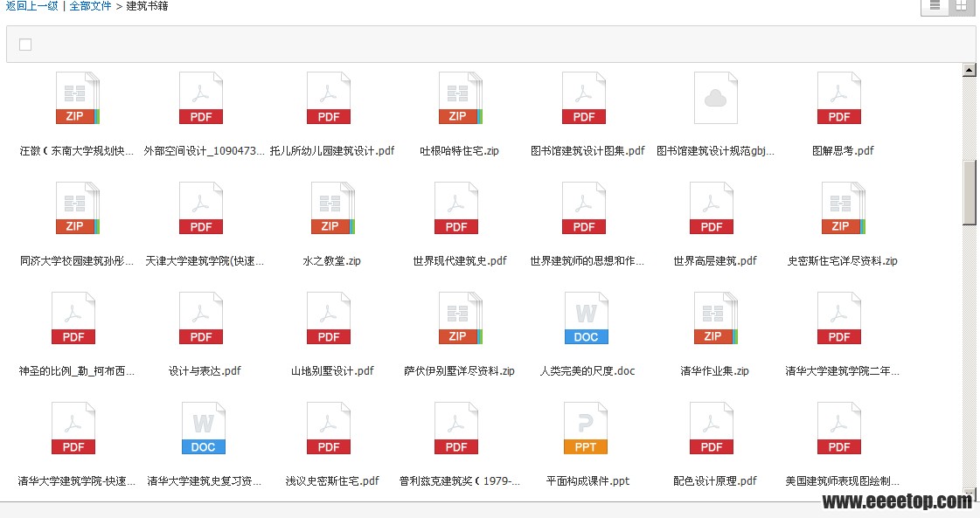Screen dimensions: 980x518
Task: Open the 吐根哈特住宅.zip icon
Action: click(460, 98)
